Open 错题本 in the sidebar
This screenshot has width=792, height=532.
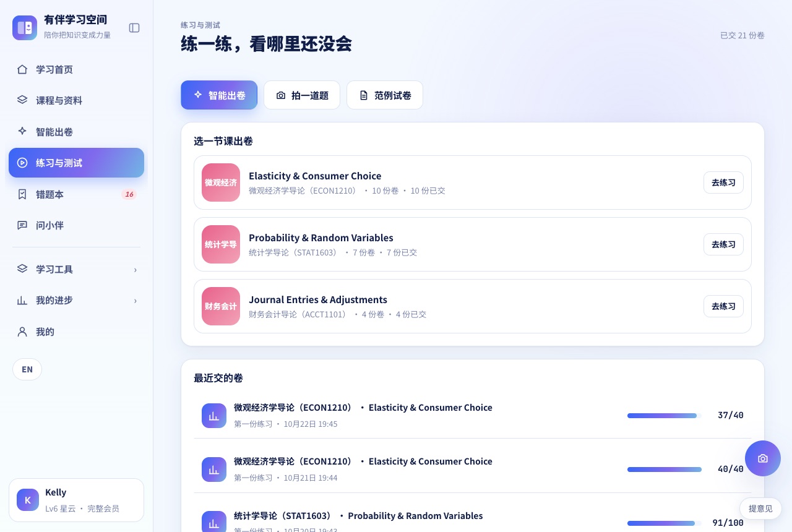(76, 194)
